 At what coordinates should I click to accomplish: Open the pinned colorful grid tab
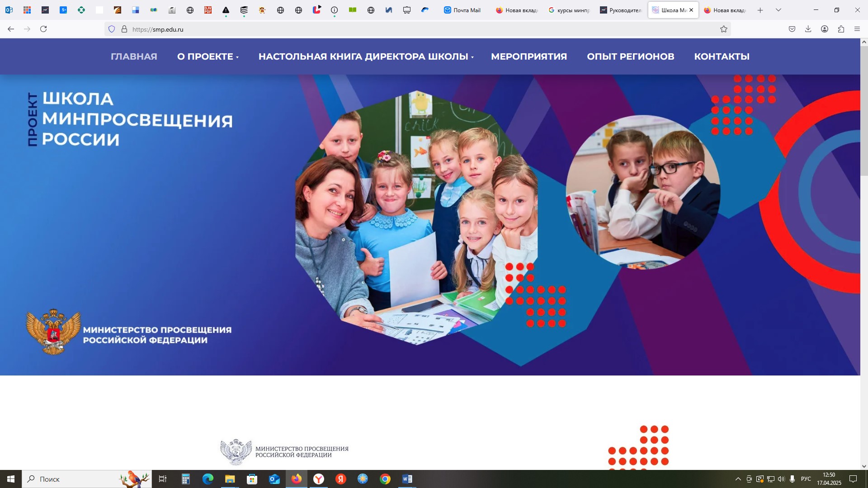coord(27,10)
